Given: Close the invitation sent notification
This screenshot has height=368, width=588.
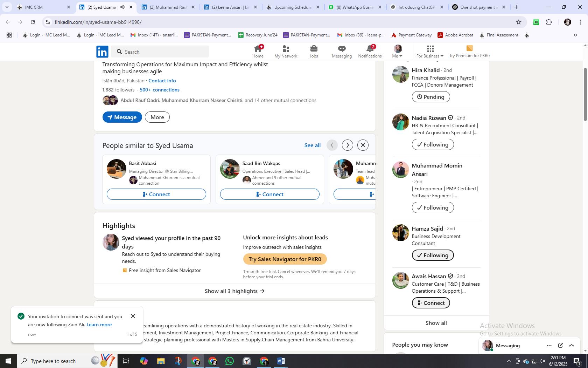Looking at the screenshot, I should pyautogui.click(x=133, y=316).
